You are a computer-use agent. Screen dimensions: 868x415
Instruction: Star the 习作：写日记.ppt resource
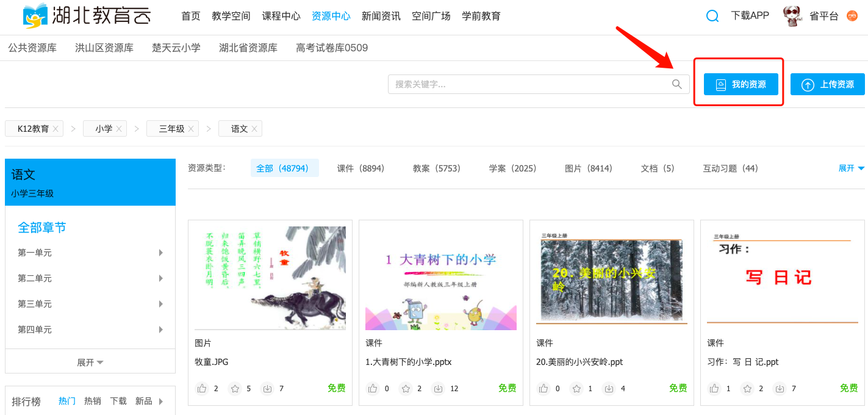tap(747, 388)
